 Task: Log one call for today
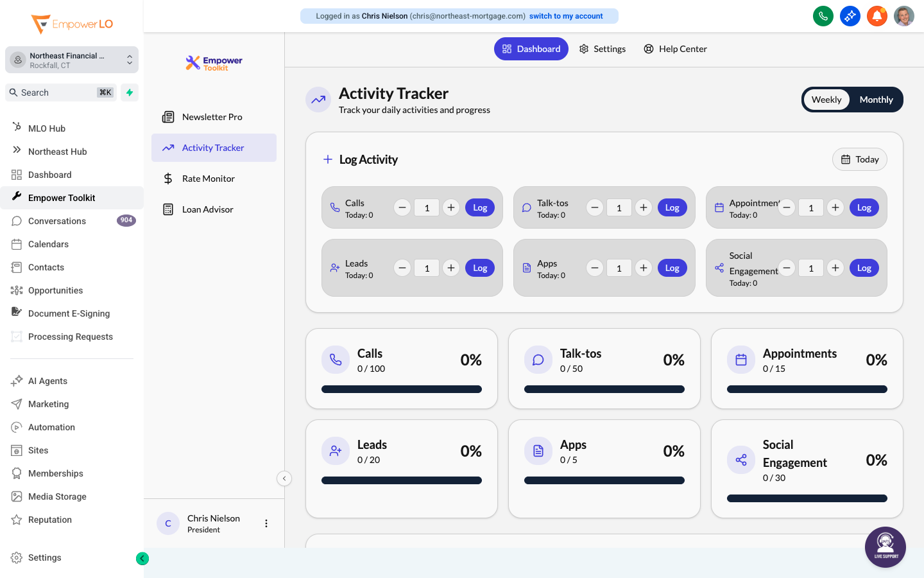click(x=480, y=207)
